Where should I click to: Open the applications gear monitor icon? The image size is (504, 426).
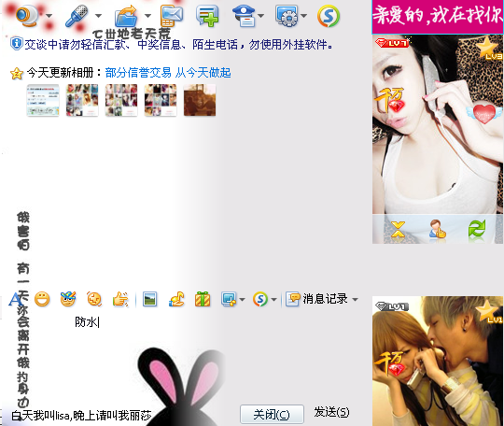click(287, 16)
